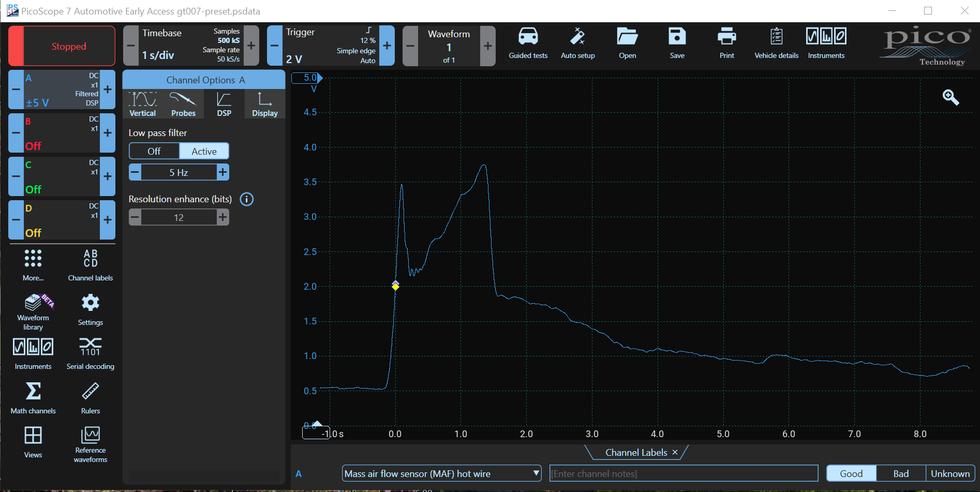Open the Timebase 1 s/div settings
Viewport: 980px width, 492px height.
[x=191, y=46]
